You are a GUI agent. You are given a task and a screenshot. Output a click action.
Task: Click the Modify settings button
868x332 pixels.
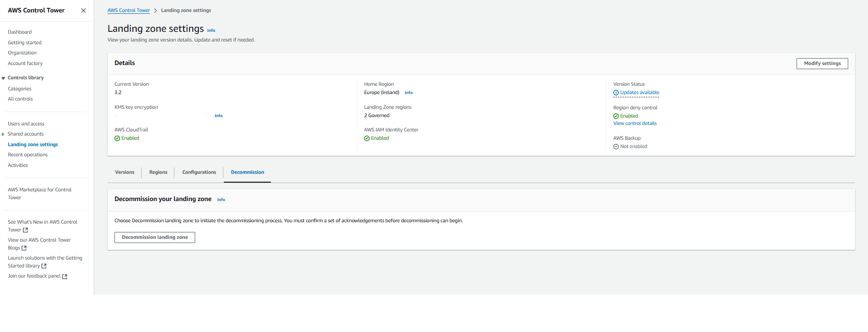coord(822,64)
